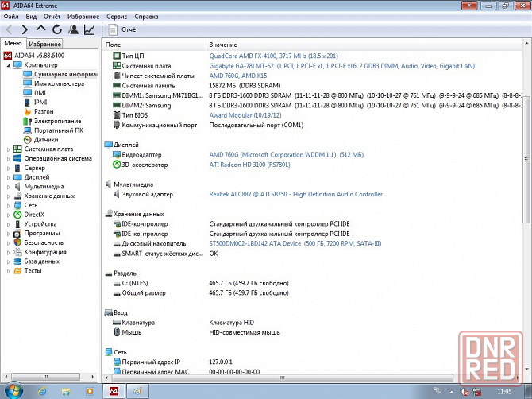The width and height of the screenshot is (532, 399).
Task: Open the QuadCore AMD FX-4100 link
Action: [273, 56]
